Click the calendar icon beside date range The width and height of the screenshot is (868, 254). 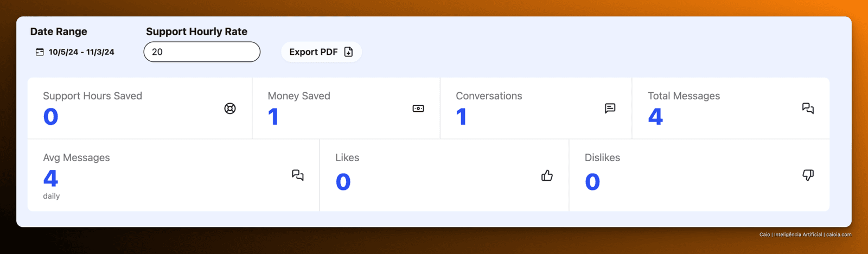coord(40,52)
